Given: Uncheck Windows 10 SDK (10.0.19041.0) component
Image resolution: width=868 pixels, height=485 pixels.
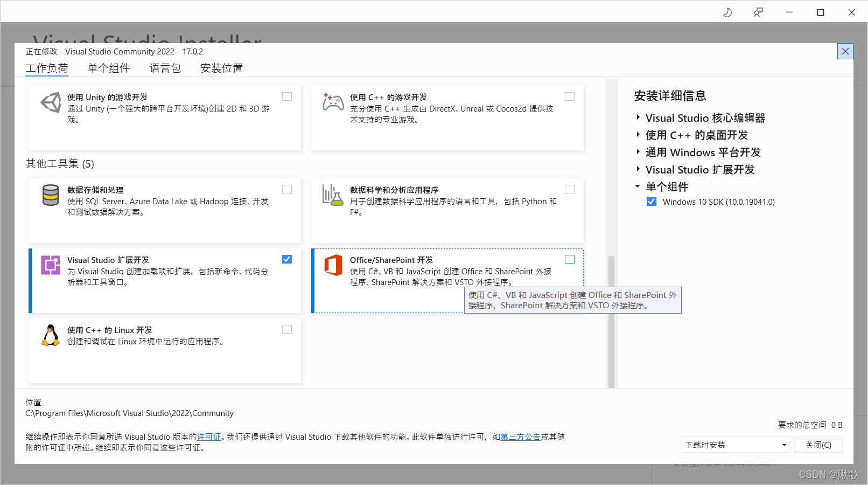Looking at the screenshot, I should pyautogui.click(x=652, y=202).
